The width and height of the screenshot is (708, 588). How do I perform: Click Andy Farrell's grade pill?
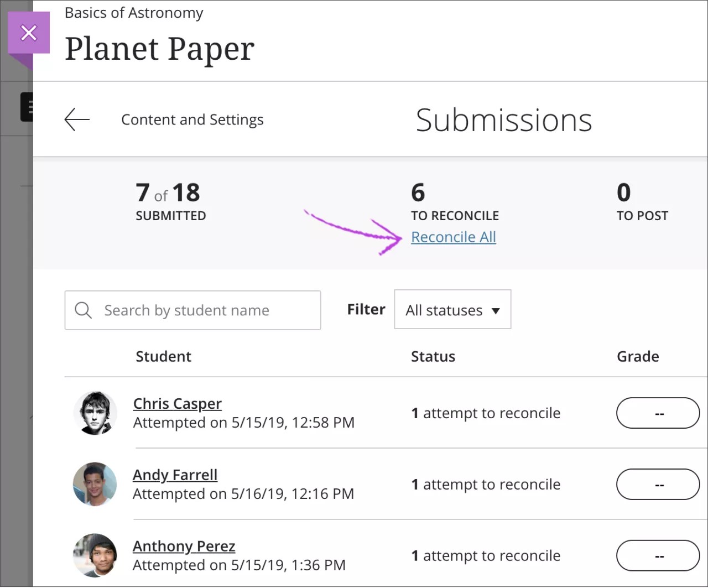point(658,485)
